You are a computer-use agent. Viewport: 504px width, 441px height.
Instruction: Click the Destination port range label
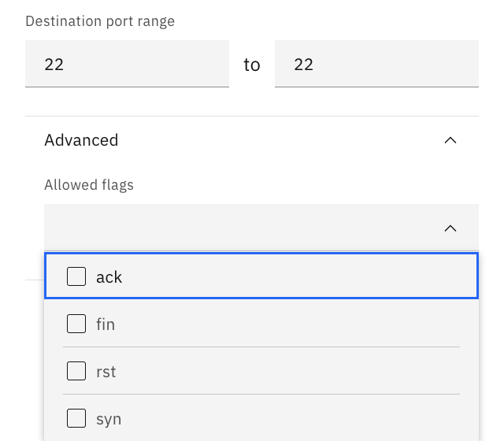[100, 21]
